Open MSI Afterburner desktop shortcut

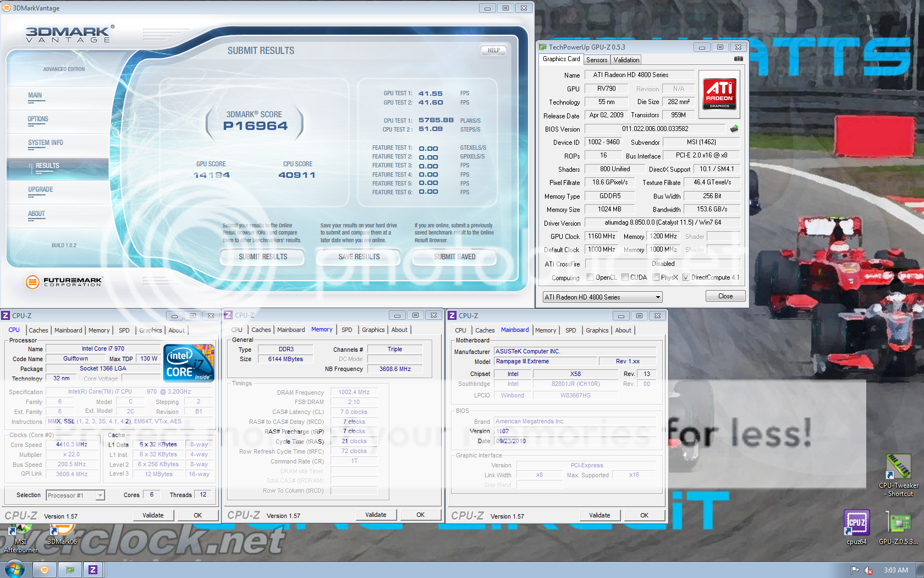21,538
